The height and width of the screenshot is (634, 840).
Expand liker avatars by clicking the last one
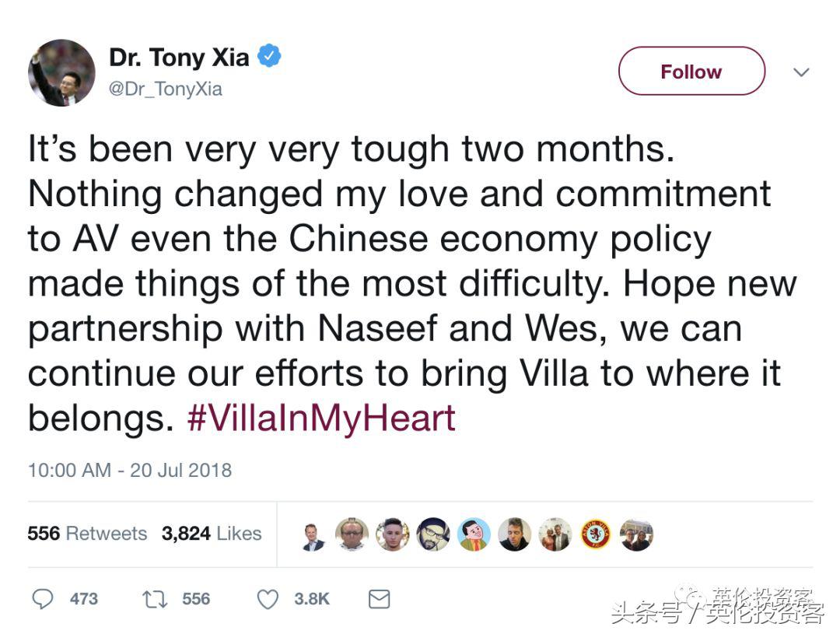(637, 534)
